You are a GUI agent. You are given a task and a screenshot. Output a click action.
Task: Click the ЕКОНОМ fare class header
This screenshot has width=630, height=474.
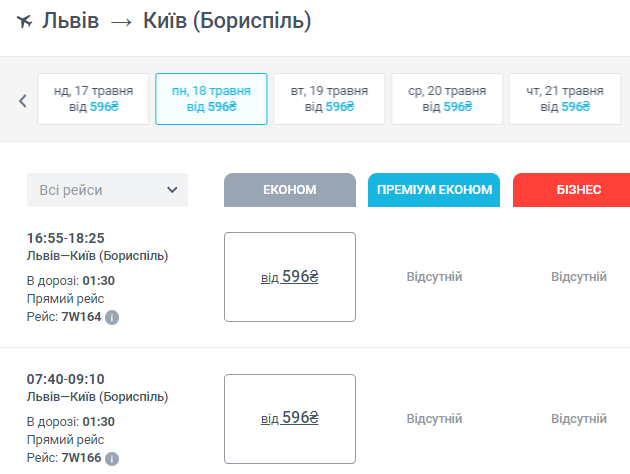[x=290, y=190]
